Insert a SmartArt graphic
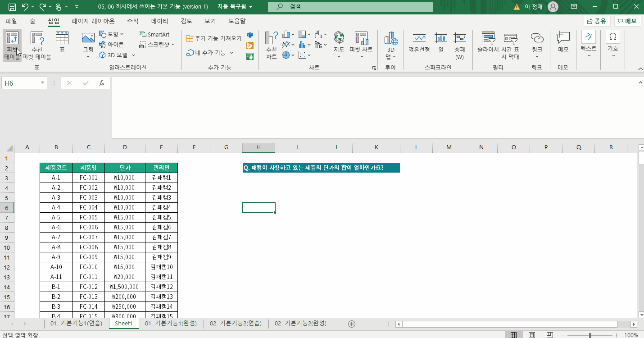This screenshot has height=338, width=644. click(154, 34)
